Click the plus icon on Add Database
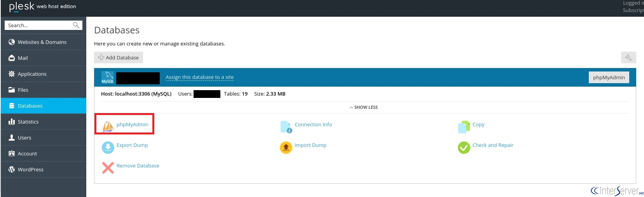The width and height of the screenshot is (644, 197). point(101,58)
